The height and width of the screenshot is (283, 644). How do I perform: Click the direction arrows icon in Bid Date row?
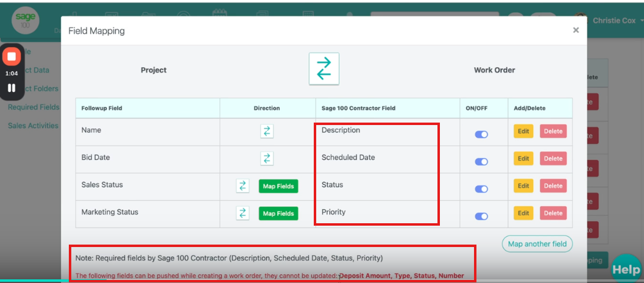point(267,159)
